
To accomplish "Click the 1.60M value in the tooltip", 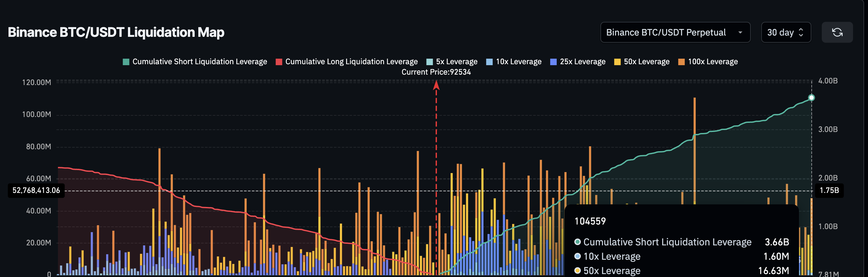I will pos(776,257).
